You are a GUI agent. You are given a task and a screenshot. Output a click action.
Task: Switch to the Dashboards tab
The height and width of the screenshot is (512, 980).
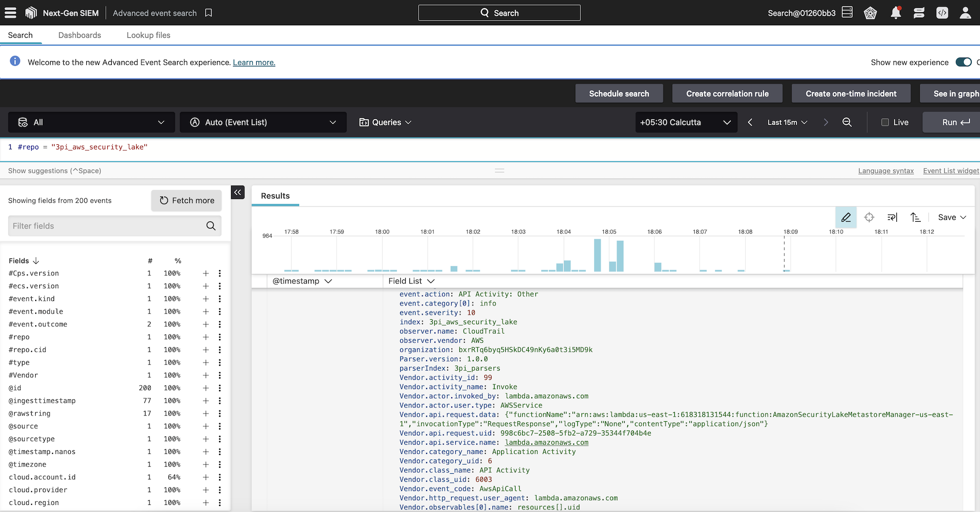pyautogui.click(x=80, y=35)
